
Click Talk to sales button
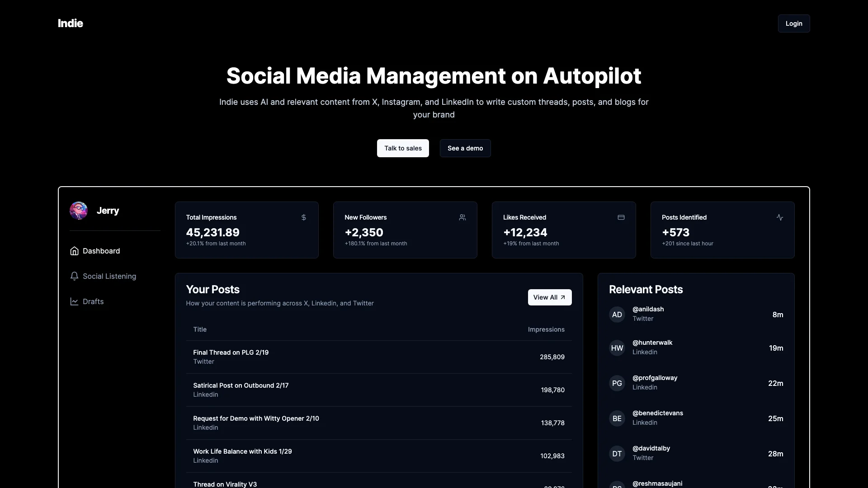(402, 148)
